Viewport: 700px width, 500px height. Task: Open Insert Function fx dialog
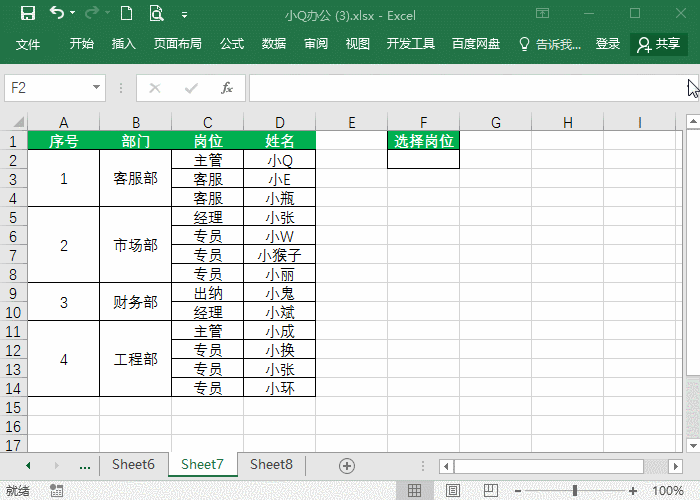pos(227,88)
